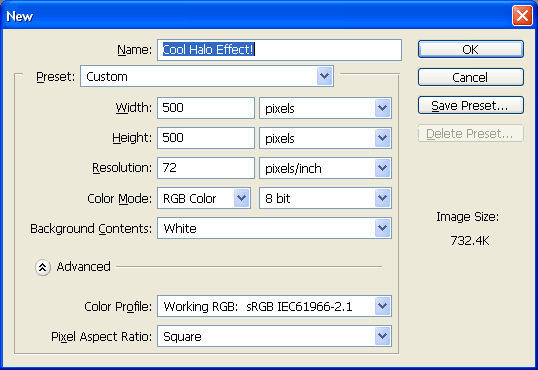Open the Color Mode RGB Color dropdown
Image resolution: width=538 pixels, height=370 pixels.
204,198
